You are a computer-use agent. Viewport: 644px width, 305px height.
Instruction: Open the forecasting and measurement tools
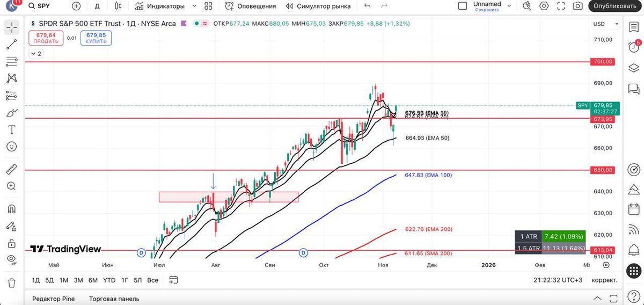(11, 96)
